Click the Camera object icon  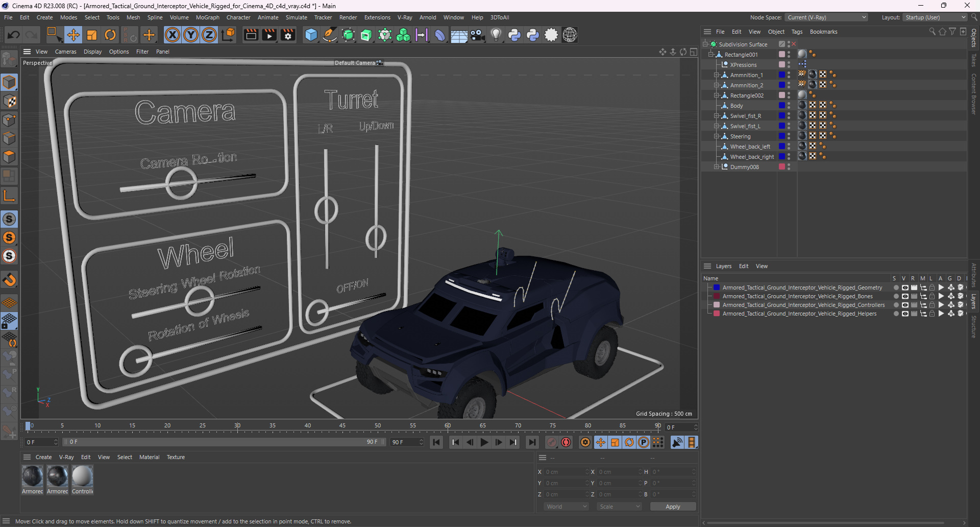(477, 35)
